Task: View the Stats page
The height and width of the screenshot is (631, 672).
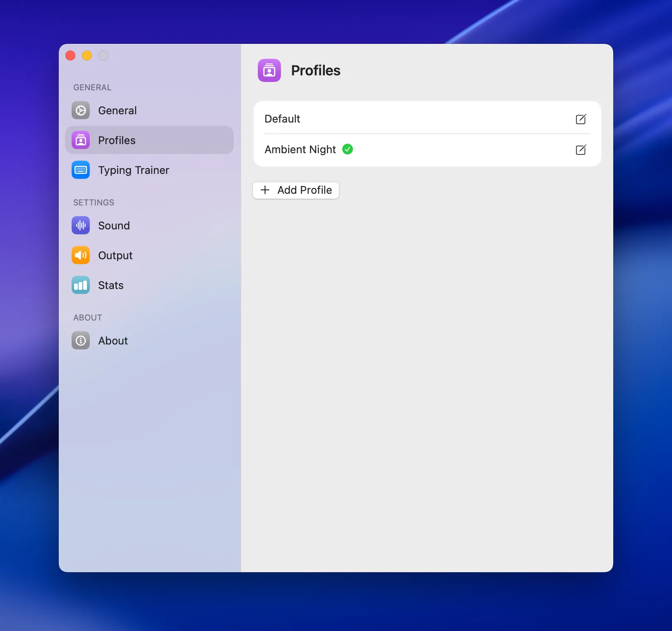Action: tap(111, 285)
